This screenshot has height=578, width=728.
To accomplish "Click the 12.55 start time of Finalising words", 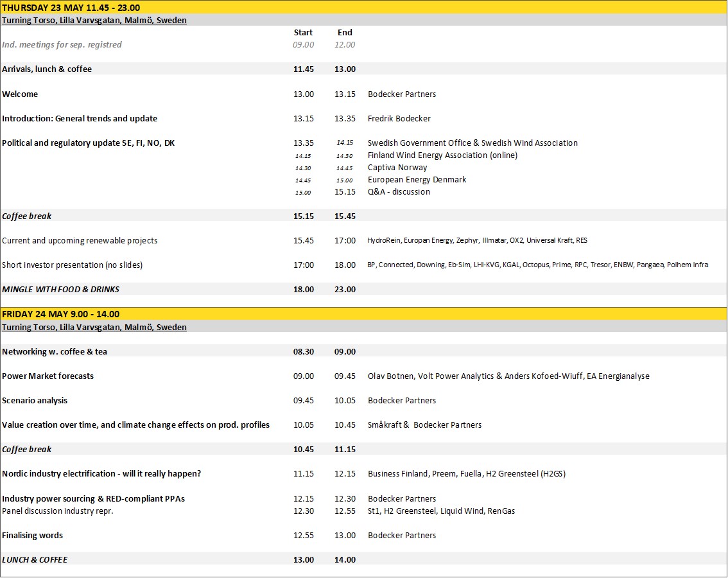I will (x=304, y=535).
